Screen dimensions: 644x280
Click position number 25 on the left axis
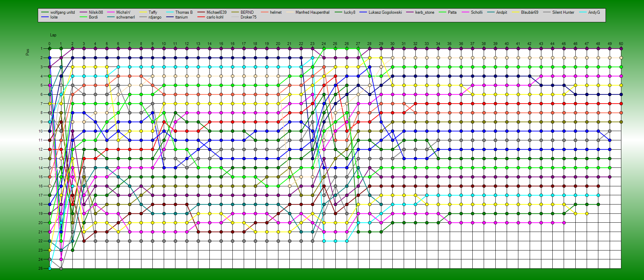tap(41, 268)
